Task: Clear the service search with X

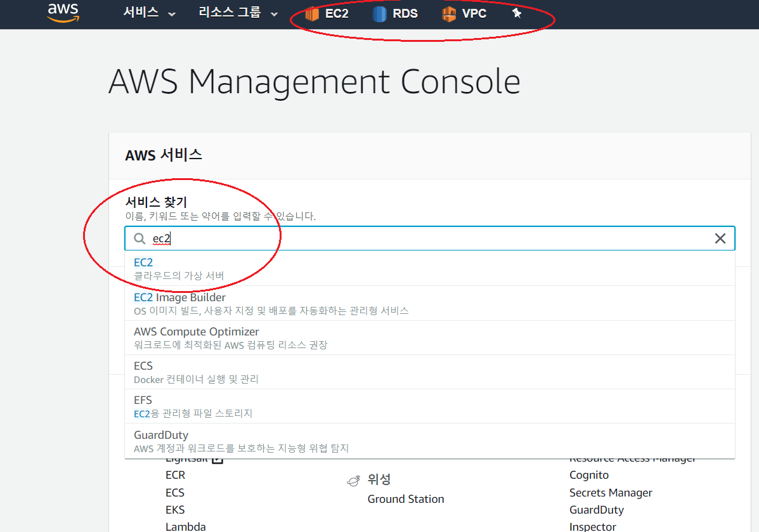Action: (x=720, y=238)
